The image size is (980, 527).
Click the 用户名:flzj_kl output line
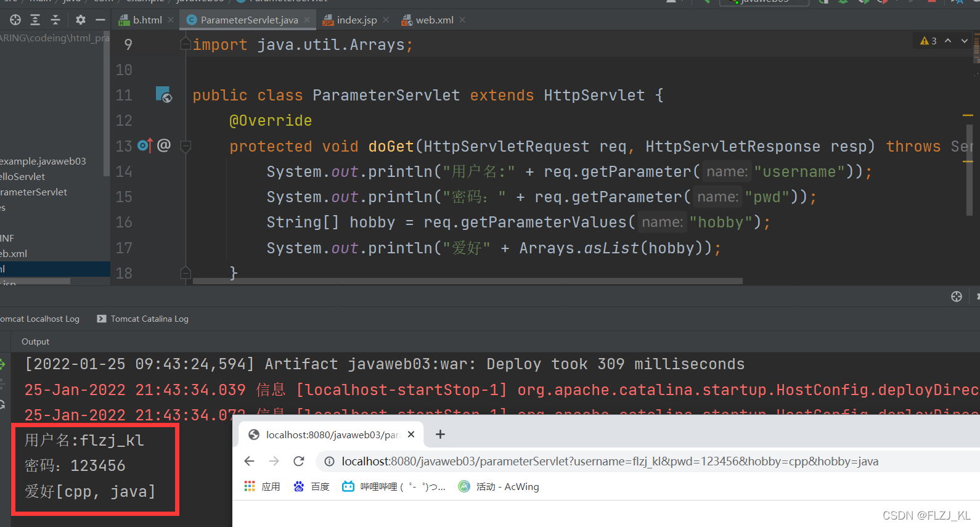tap(84, 440)
